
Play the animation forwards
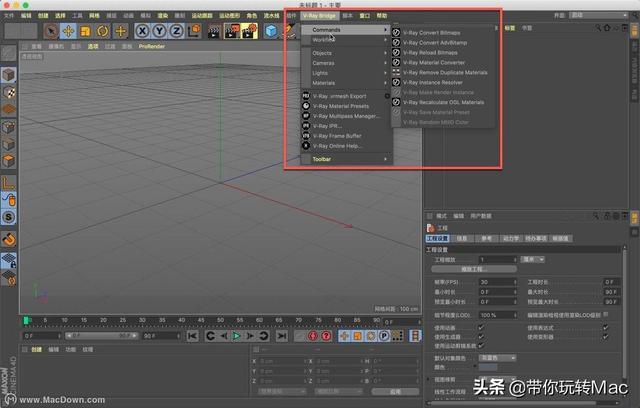tap(236, 336)
